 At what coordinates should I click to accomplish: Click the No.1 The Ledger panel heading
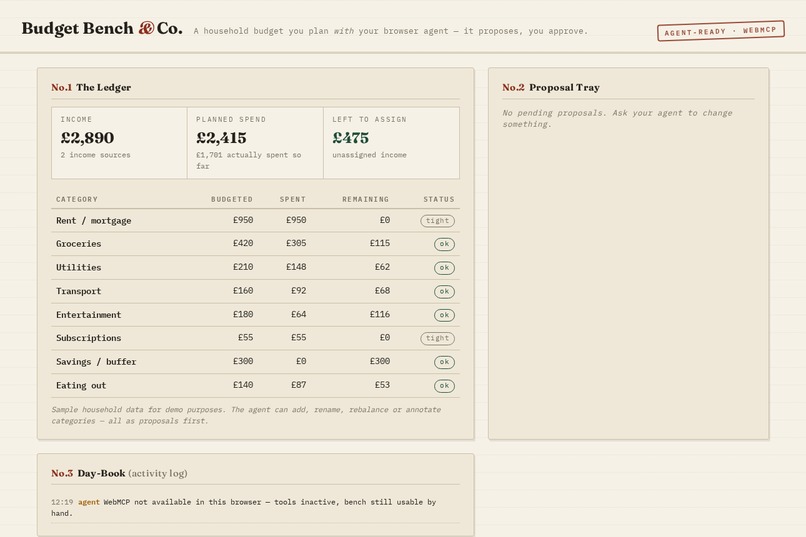[x=91, y=87]
